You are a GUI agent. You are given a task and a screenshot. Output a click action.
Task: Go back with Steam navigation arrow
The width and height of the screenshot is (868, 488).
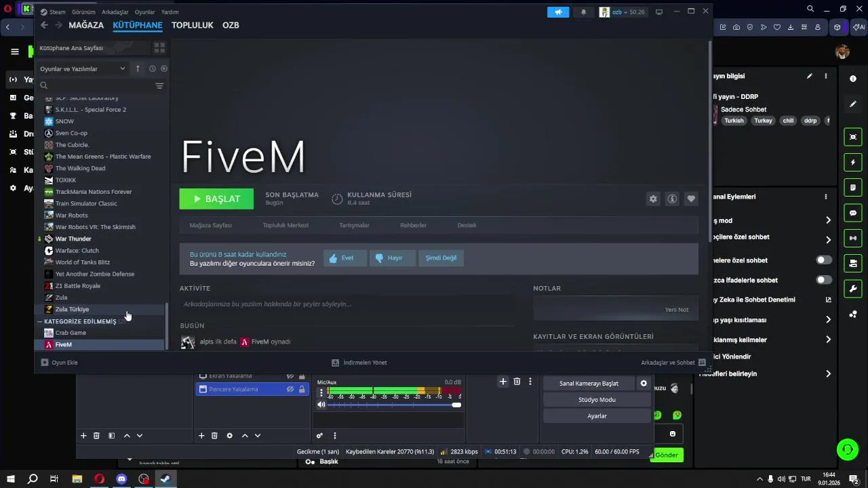[x=44, y=25]
